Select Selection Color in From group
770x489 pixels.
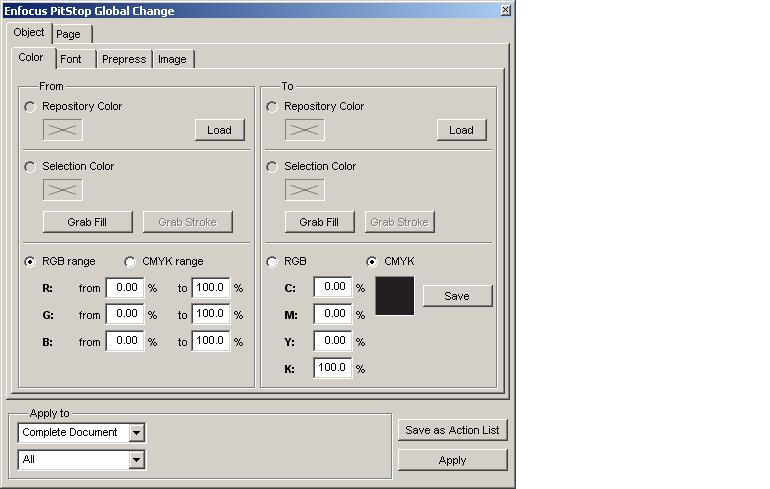tap(30, 167)
